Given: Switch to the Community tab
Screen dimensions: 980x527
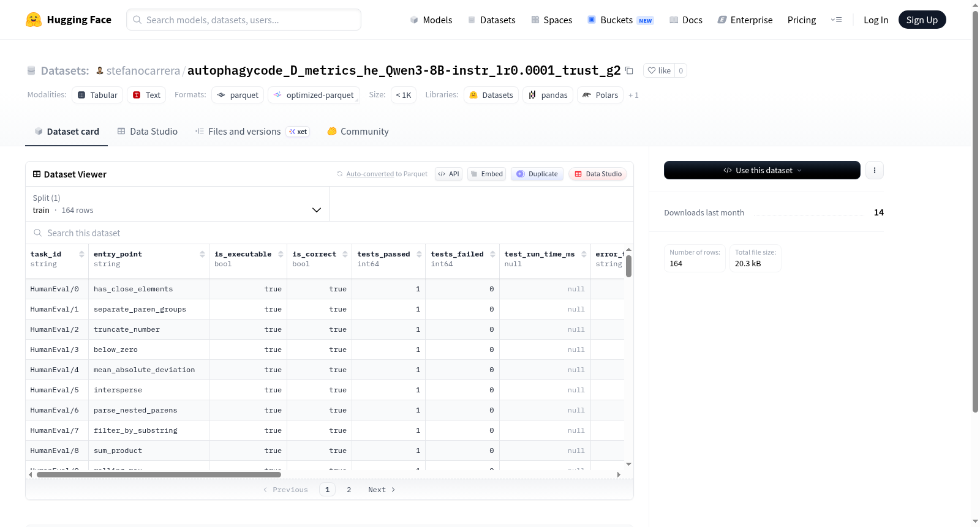Looking at the screenshot, I should tap(358, 131).
